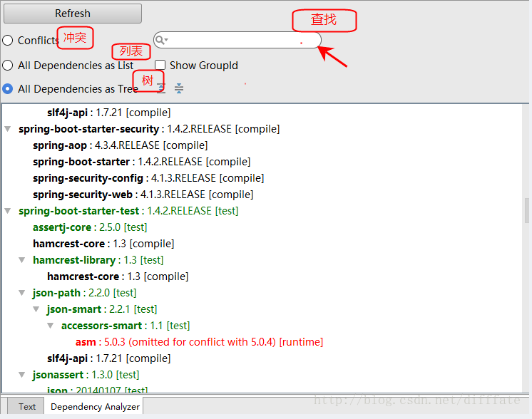Screen dimensions: 532x419
Task: Collapse the hamcrest-library node
Action: (22, 260)
